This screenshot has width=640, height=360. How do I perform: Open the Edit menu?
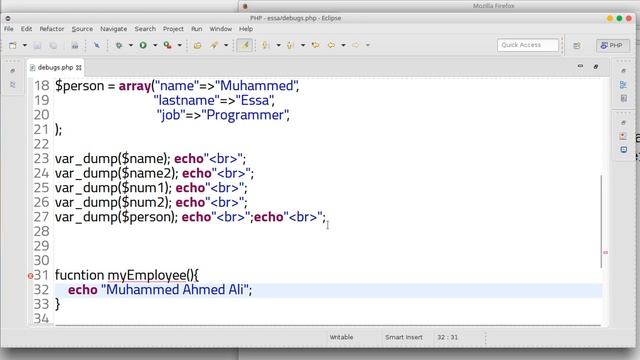(26, 29)
